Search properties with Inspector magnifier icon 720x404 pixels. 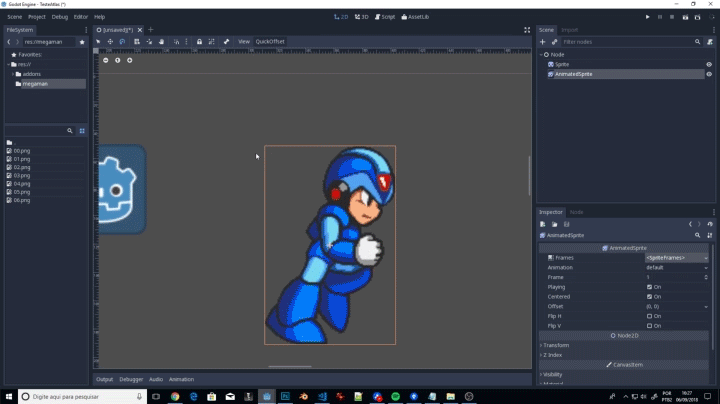pos(698,235)
